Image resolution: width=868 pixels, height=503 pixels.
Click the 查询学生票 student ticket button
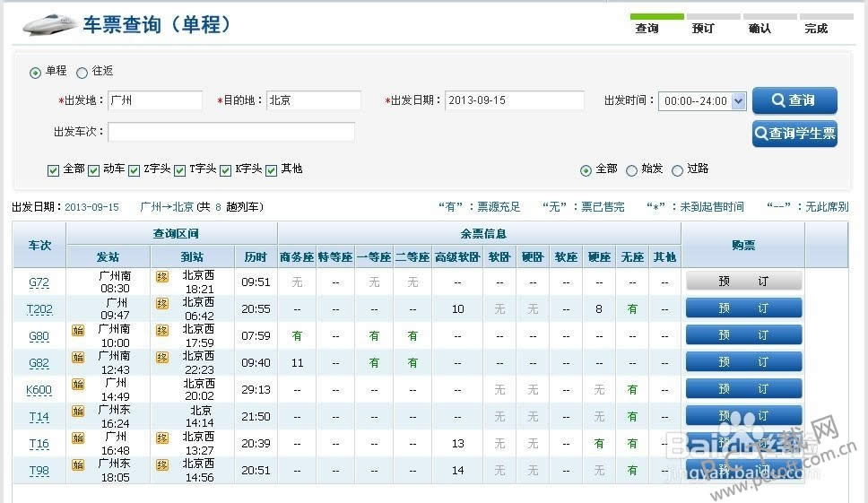794,134
